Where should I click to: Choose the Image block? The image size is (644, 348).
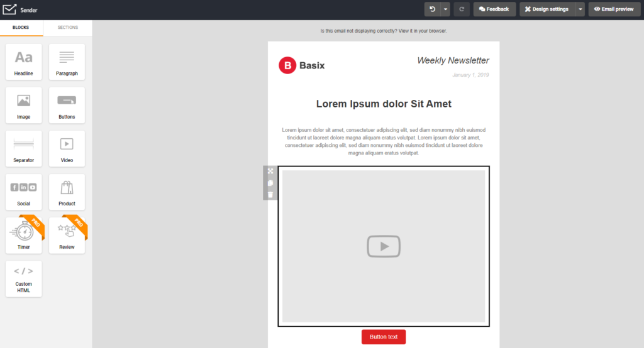[24, 106]
